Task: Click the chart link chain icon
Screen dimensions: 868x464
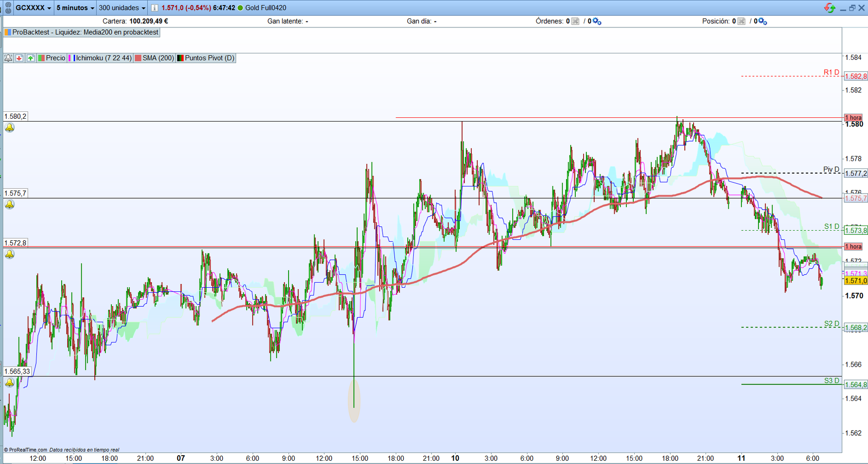Action: [x=8, y=8]
